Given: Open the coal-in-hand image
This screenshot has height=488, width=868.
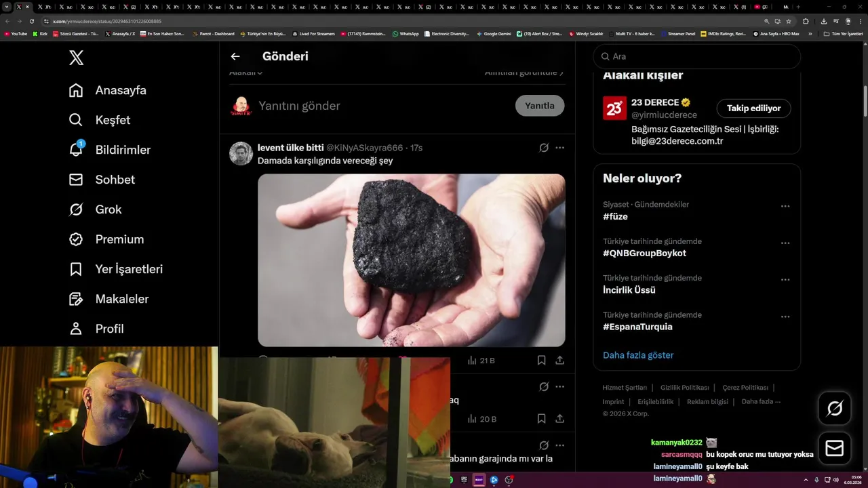Looking at the screenshot, I should coord(411,260).
